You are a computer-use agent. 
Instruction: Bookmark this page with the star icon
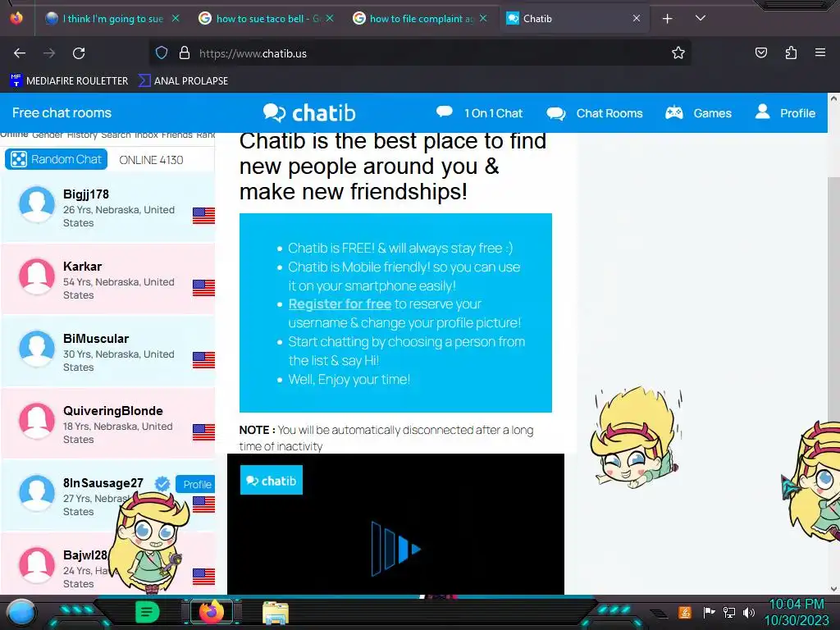click(x=678, y=53)
